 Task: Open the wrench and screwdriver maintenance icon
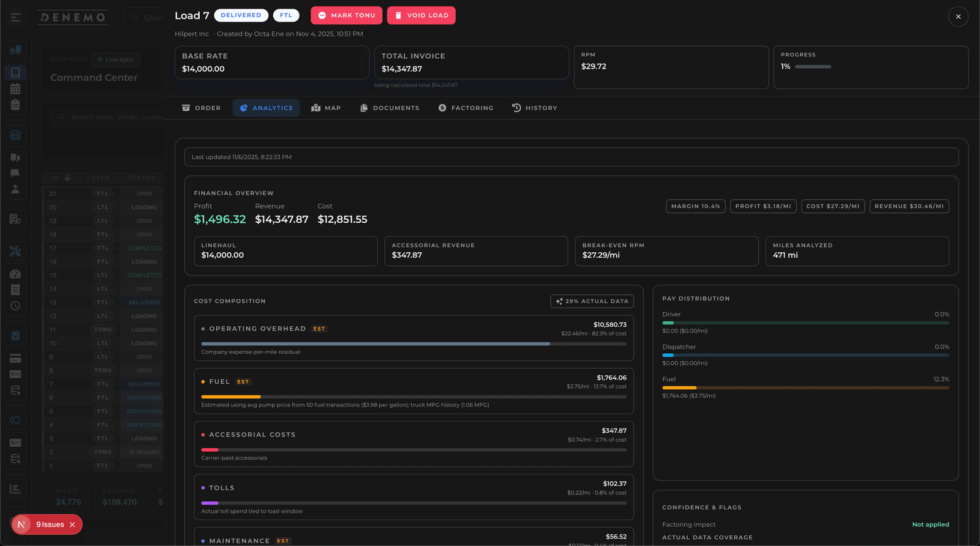[15, 251]
